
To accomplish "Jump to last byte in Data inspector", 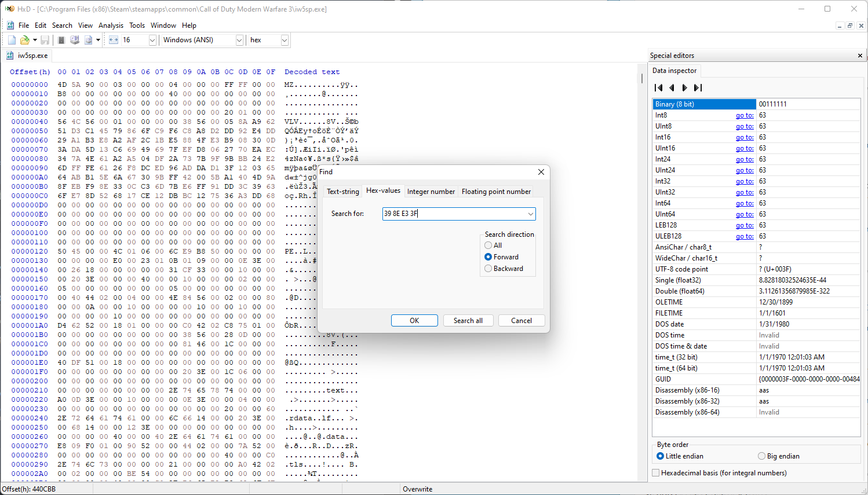I will pyautogui.click(x=698, y=88).
